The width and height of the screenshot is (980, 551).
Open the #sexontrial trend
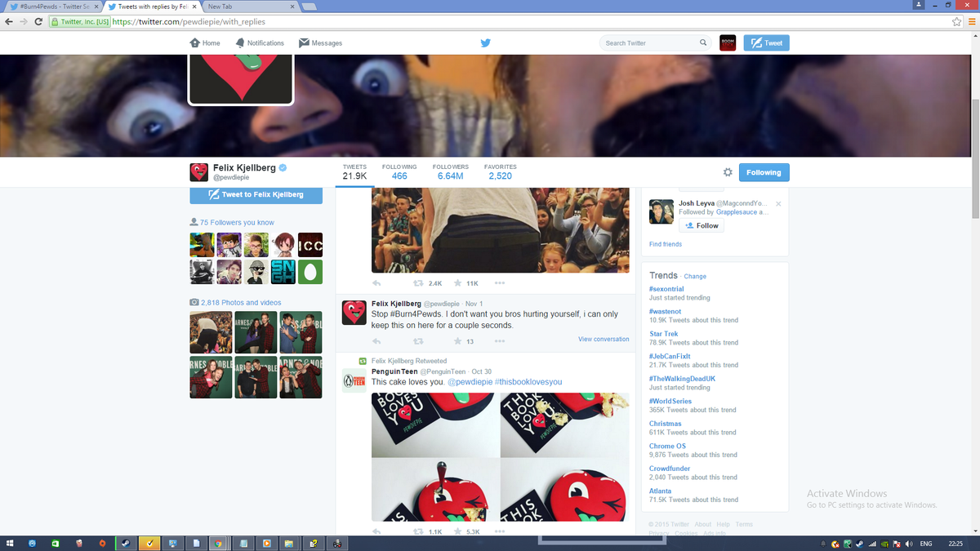pyautogui.click(x=666, y=289)
